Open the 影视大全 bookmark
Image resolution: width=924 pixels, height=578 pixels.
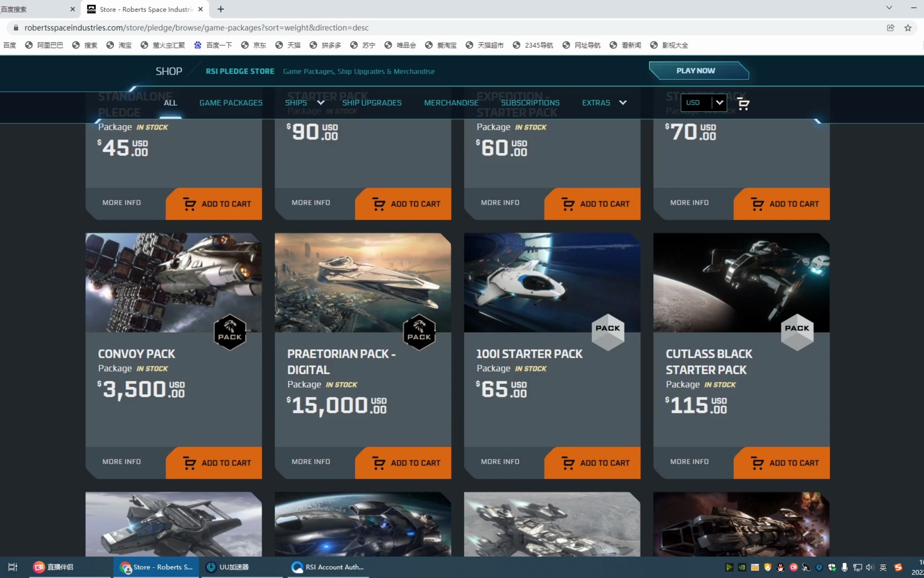[x=669, y=45]
